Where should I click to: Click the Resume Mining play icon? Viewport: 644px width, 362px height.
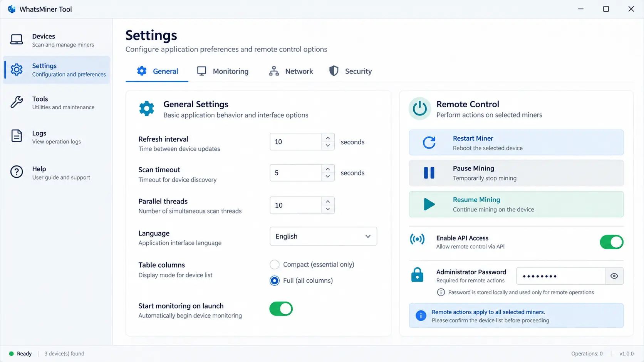click(429, 204)
